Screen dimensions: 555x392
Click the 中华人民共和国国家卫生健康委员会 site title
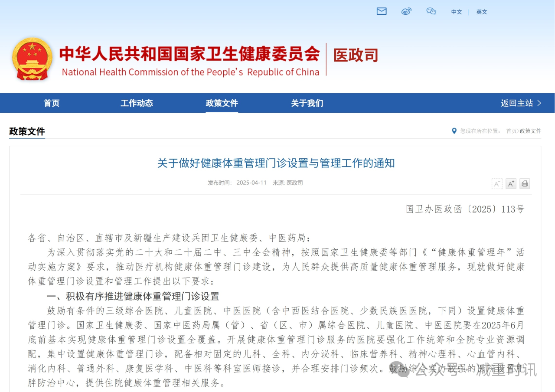coord(189,54)
